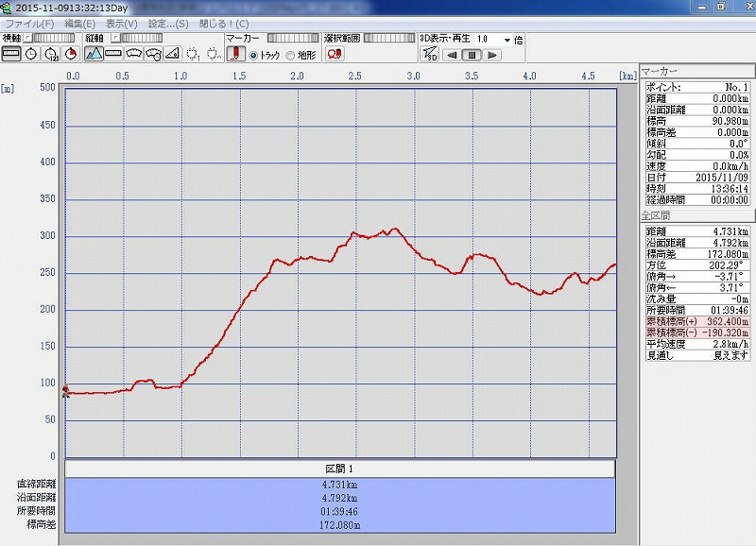Open the 3D display view icon
The height and width of the screenshot is (546, 756).
[x=429, y=54]
